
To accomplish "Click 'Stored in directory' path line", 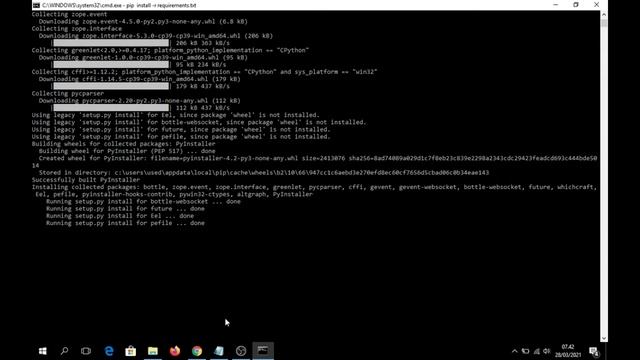I will 264,173.
